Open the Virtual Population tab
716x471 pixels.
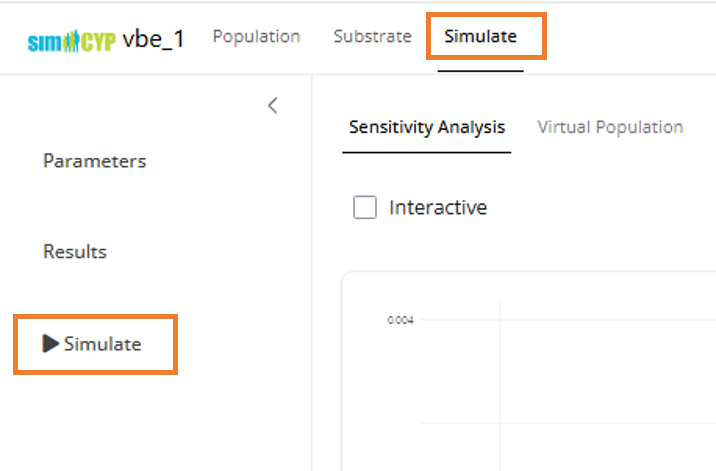pyautogui.click(x=610, y=127)
